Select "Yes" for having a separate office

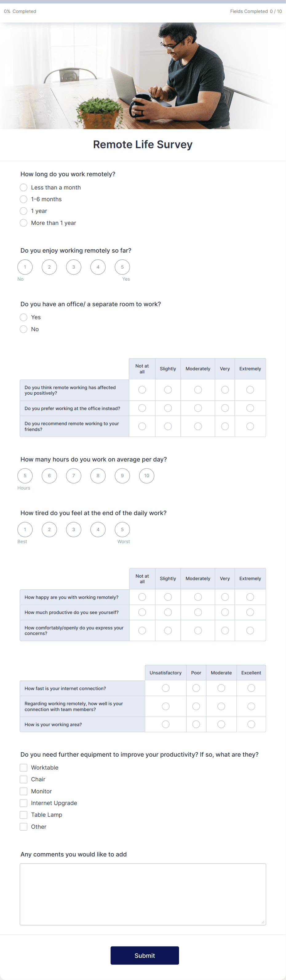tap(23, 317)
